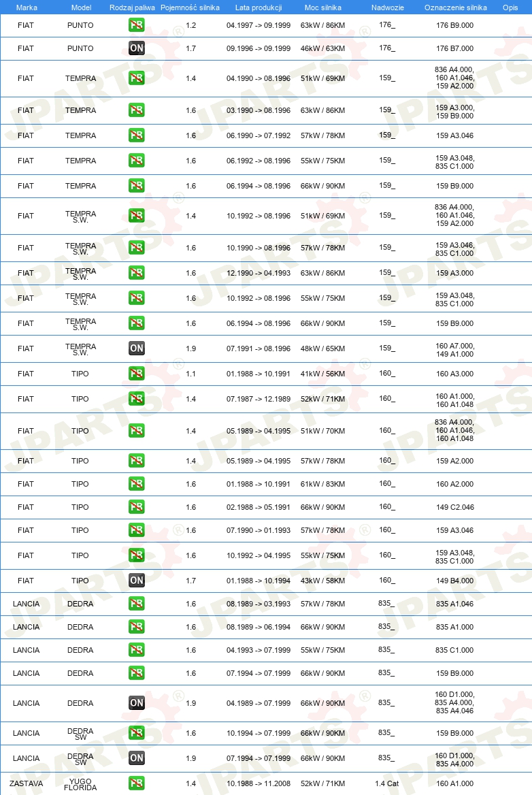Click the Nadwozie column header

(388, 7)
